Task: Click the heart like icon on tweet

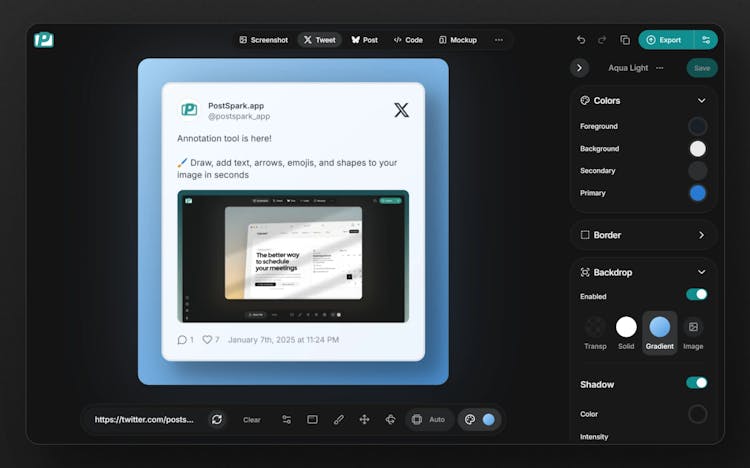Action: [207, 340]
